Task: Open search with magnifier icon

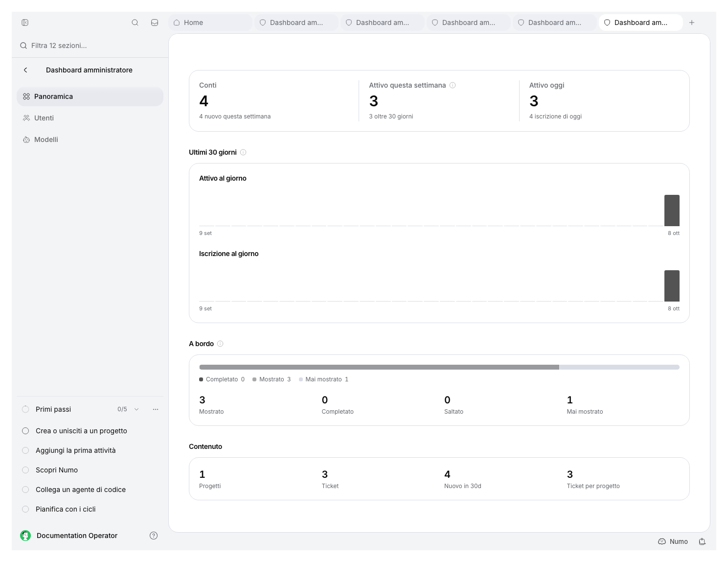Action: 135,23
